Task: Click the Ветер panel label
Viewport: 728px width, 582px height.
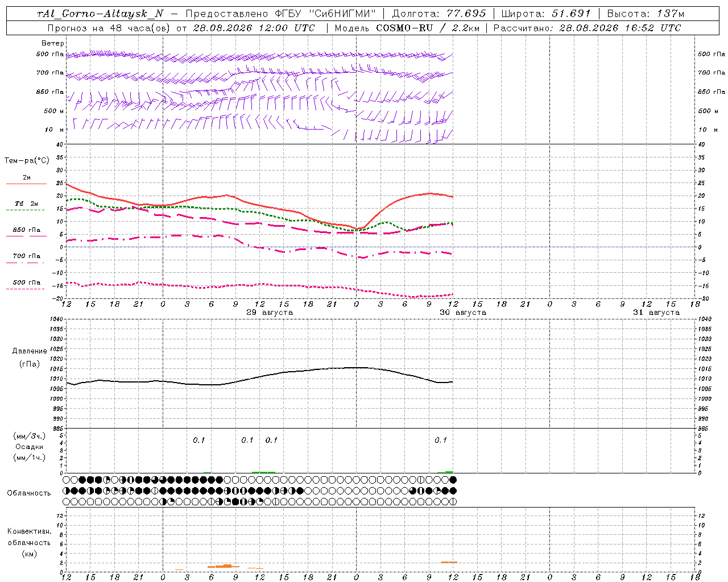Action: pos(53,43)
